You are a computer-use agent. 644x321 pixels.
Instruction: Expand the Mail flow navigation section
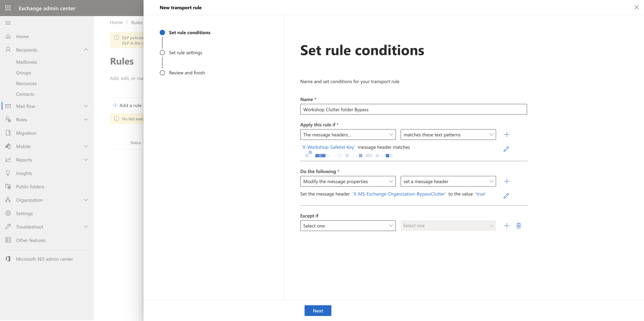86,106
